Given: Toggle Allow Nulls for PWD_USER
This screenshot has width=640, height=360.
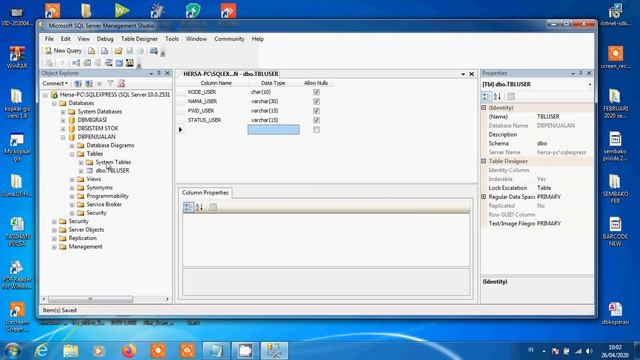Looking at the screenshot, I should point(316,111).
